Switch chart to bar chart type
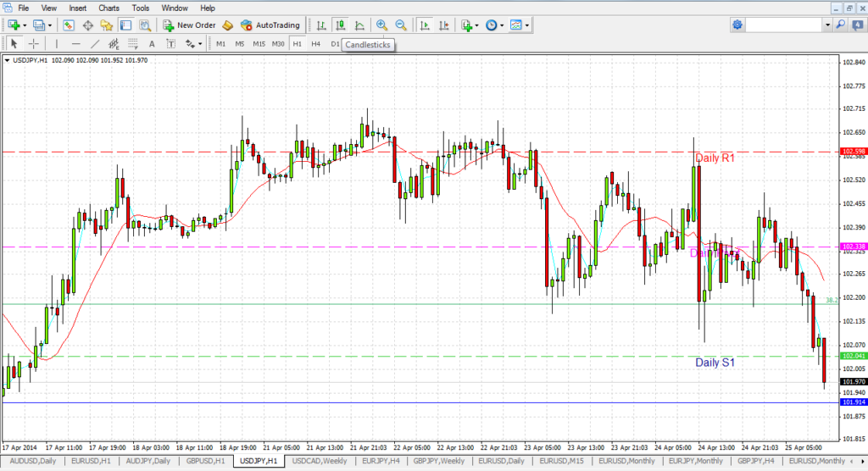868x471 pixels. [x=321, y=25]
